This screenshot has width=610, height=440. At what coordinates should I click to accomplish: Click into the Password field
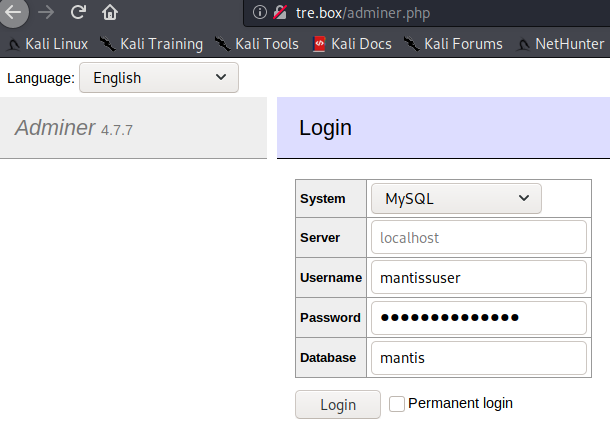click(477, 318)
